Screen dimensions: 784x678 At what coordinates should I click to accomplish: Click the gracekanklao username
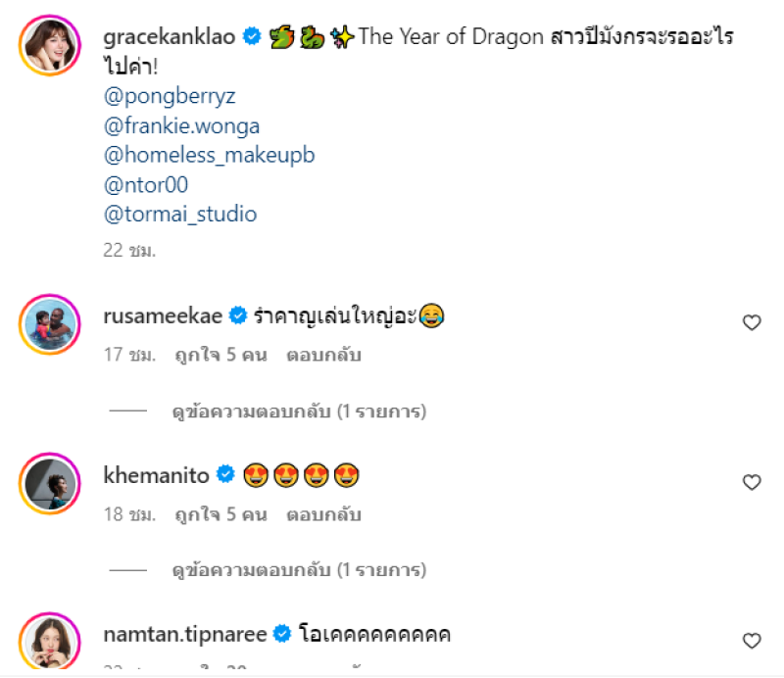171,37
